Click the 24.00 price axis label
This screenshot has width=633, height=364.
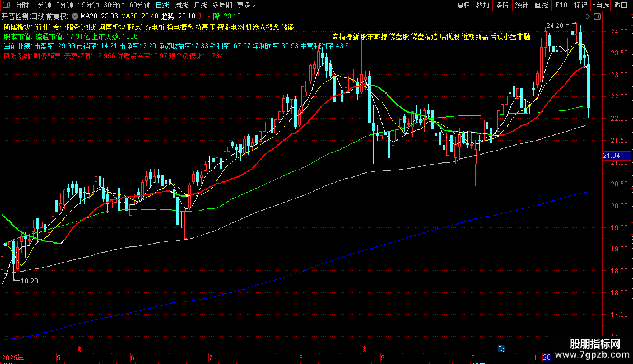pos(619,32)
